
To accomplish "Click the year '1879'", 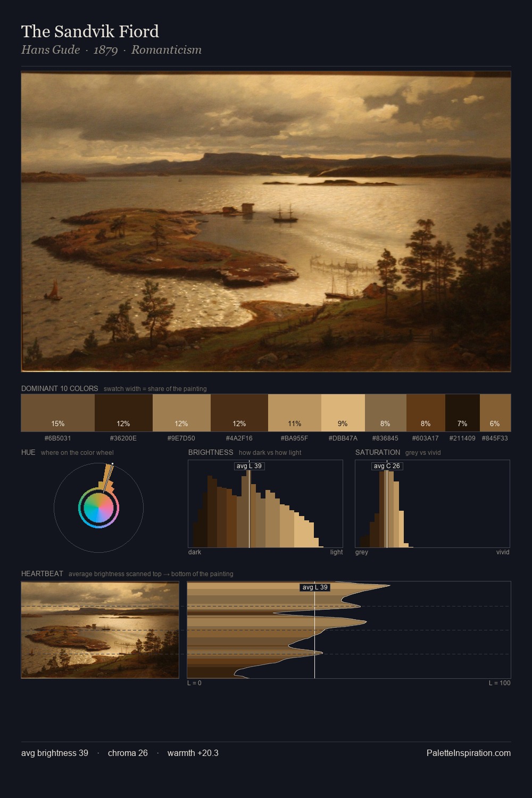I will 105,50.
